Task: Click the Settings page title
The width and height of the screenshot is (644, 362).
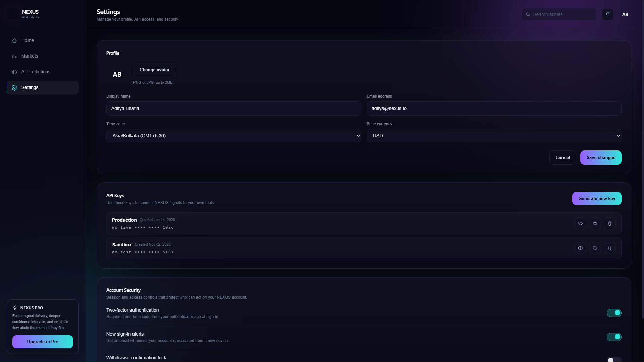Action: [108, 12]
